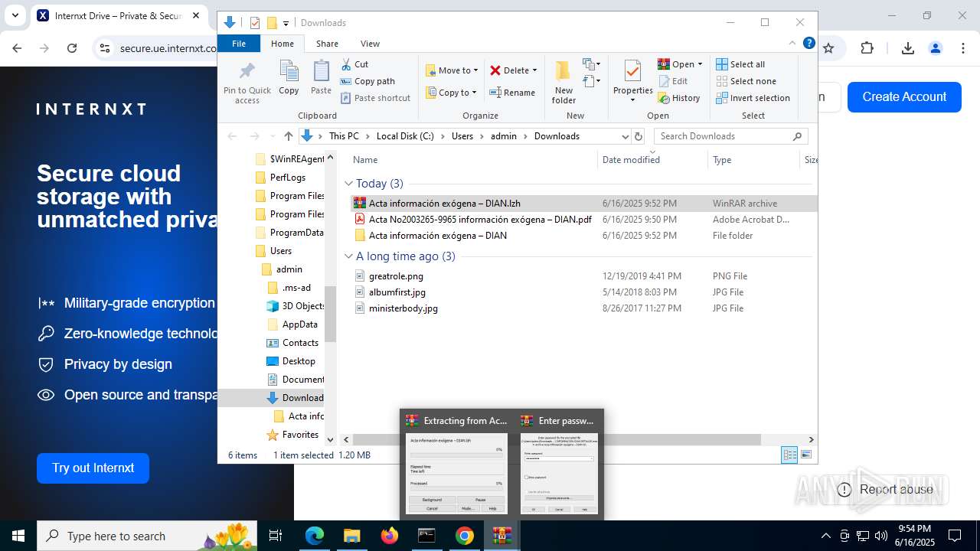Switch to the View ribbon tab
Viewport: 980px width, 551px height.
coord(370,44)
